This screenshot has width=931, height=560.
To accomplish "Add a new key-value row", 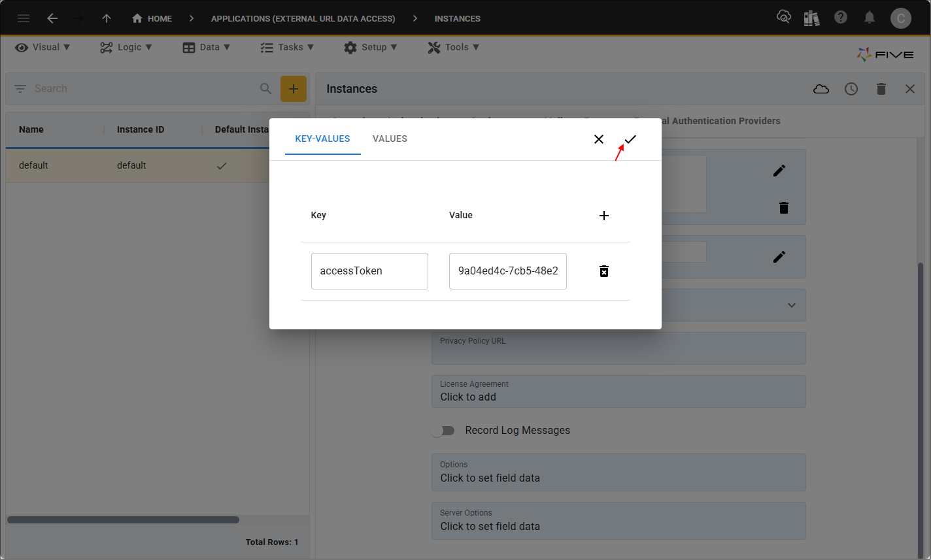I will [604, 216].
